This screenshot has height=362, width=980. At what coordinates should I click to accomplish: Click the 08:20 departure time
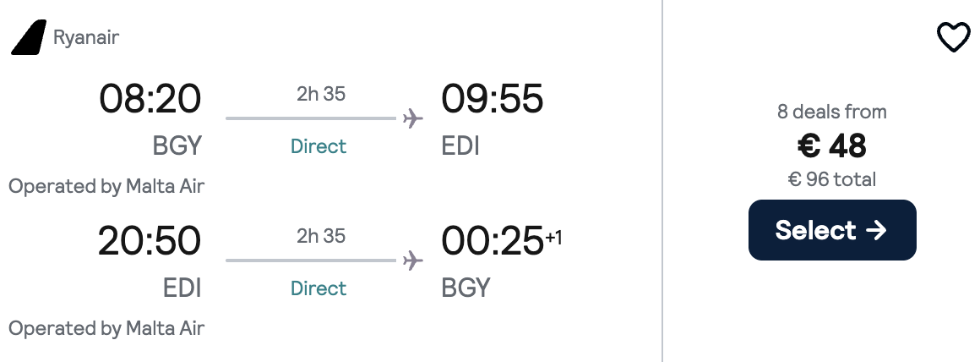coord(150,99)
